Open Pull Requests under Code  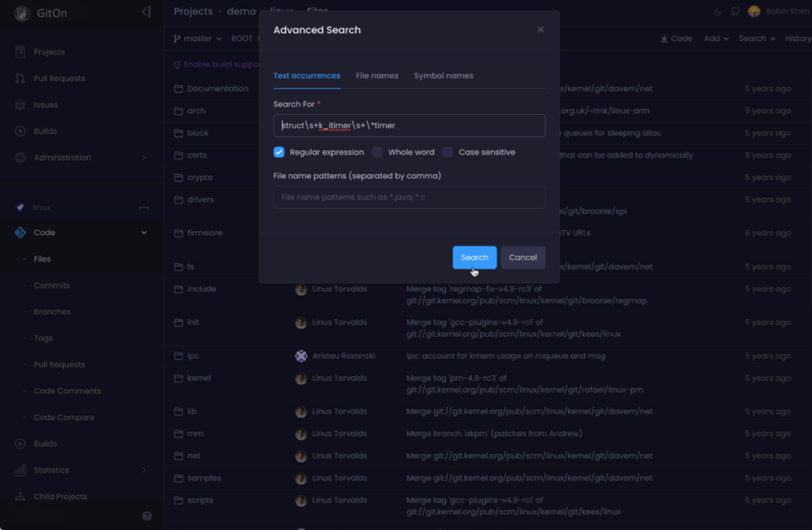tap(59, 364)
